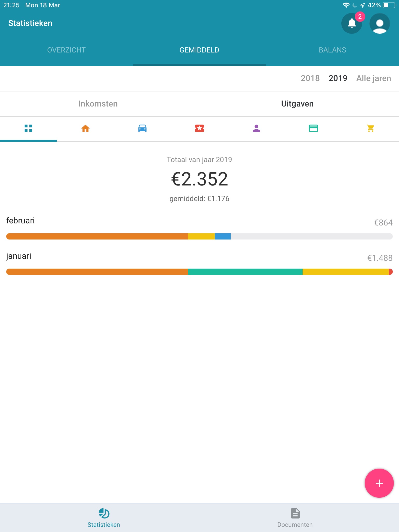Open the januari month row
Viewport: 399px width, 532px height.
click(x=199, y=263)
